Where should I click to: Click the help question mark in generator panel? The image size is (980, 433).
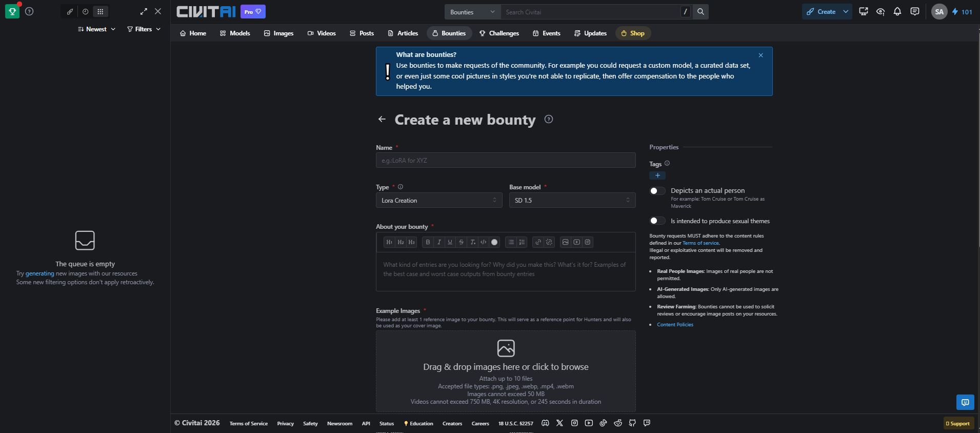tap(29, 11)
